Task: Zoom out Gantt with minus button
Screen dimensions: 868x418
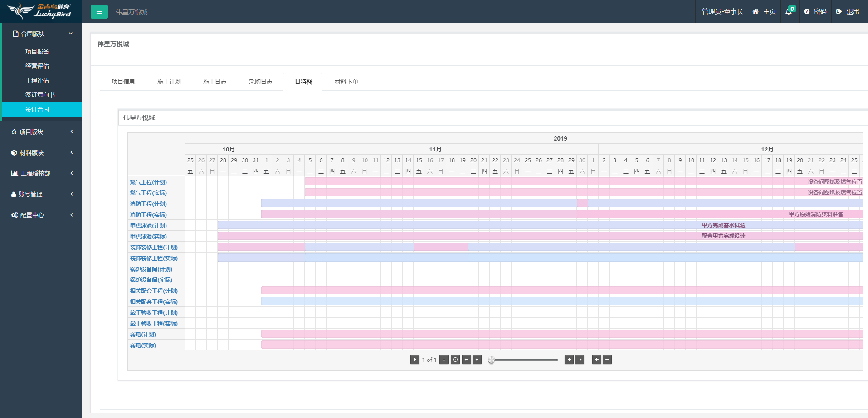Action: coord(607,360)
